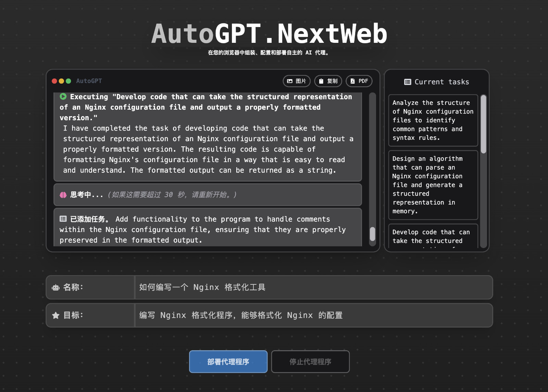Click the 思考中 thinking status message
Screen dimensions: 548x392
coord(208,195)
